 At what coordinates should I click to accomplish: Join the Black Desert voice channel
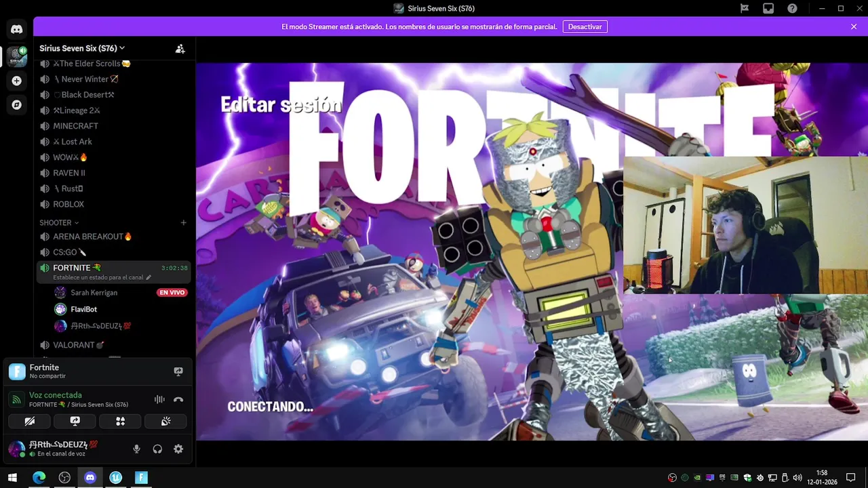point(113,95)
